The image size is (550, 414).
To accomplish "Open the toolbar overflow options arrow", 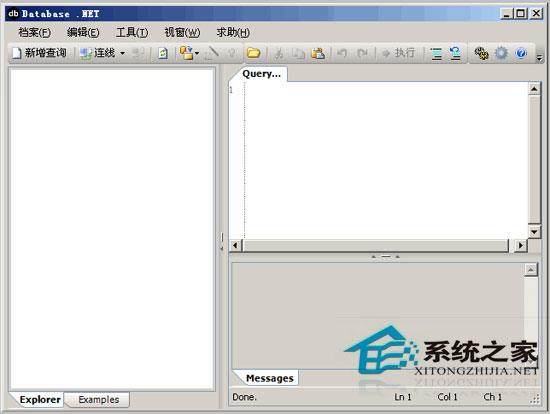I will tap(539, 58).
